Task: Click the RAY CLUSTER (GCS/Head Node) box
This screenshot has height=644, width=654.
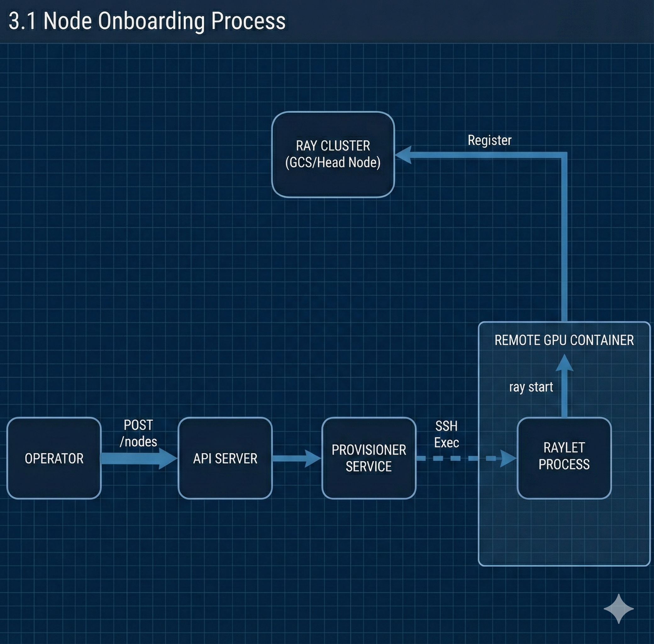Action: [x=333, y=154]
